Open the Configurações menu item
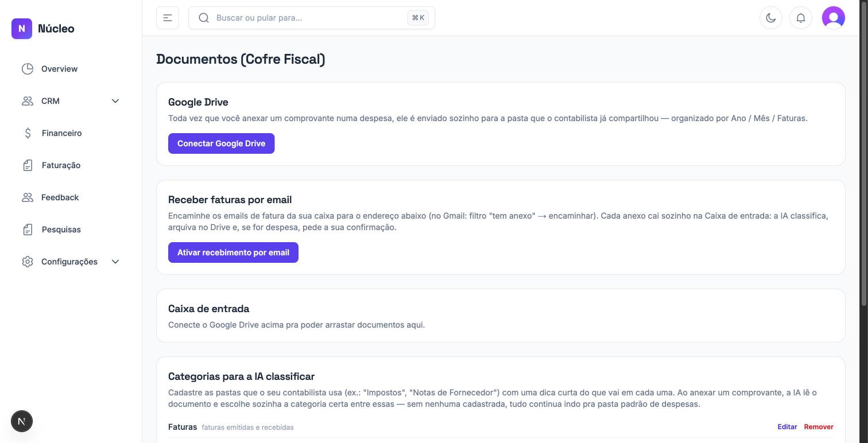Viewport: 868px width, 443px height. coord(71,262)
